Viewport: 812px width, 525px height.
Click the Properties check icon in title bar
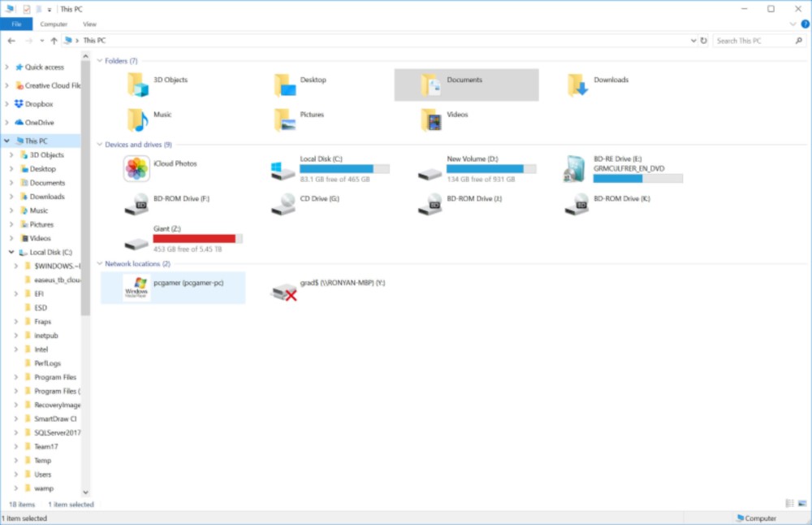coord(27,9)
